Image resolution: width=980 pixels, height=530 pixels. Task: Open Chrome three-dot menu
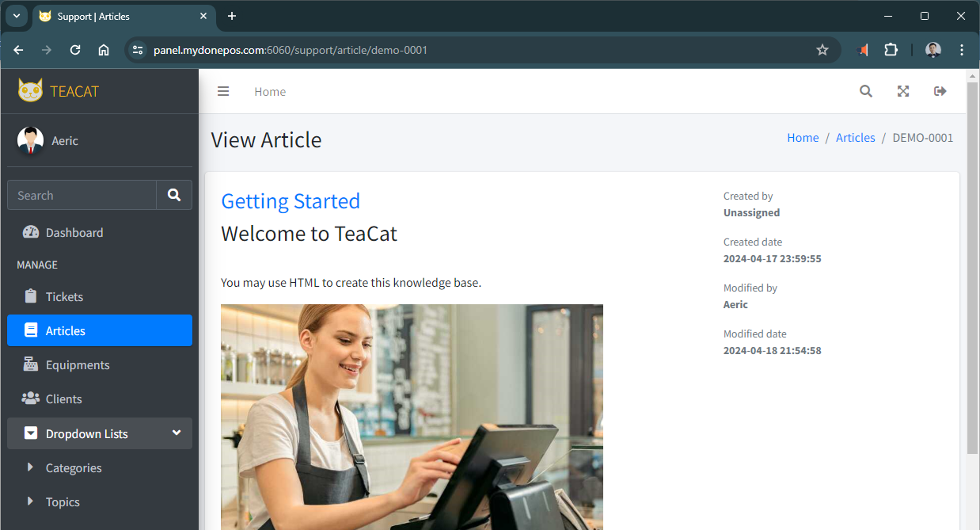[962, 50]
